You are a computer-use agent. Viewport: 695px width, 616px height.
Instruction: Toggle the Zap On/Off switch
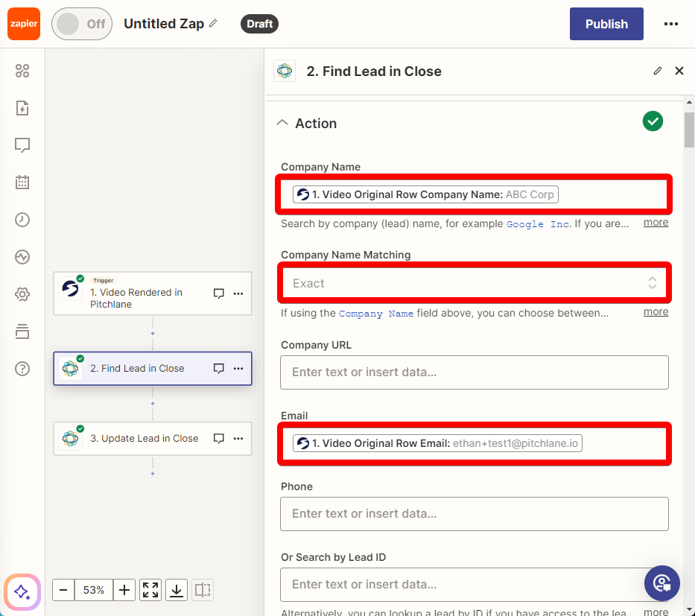[82, 24]
